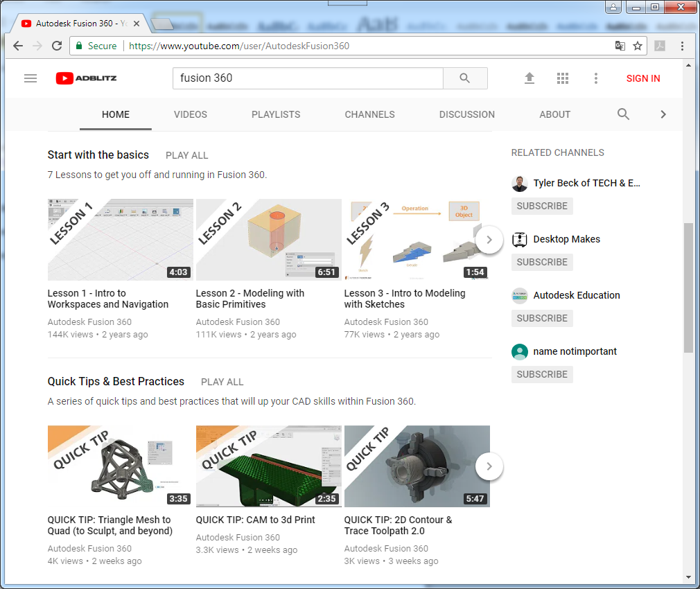Image resolution: width=700 pixels, height=589 pixels.
Task: Open Tyler Beck of TECH channel name
Action: click(x=586, y=184)
